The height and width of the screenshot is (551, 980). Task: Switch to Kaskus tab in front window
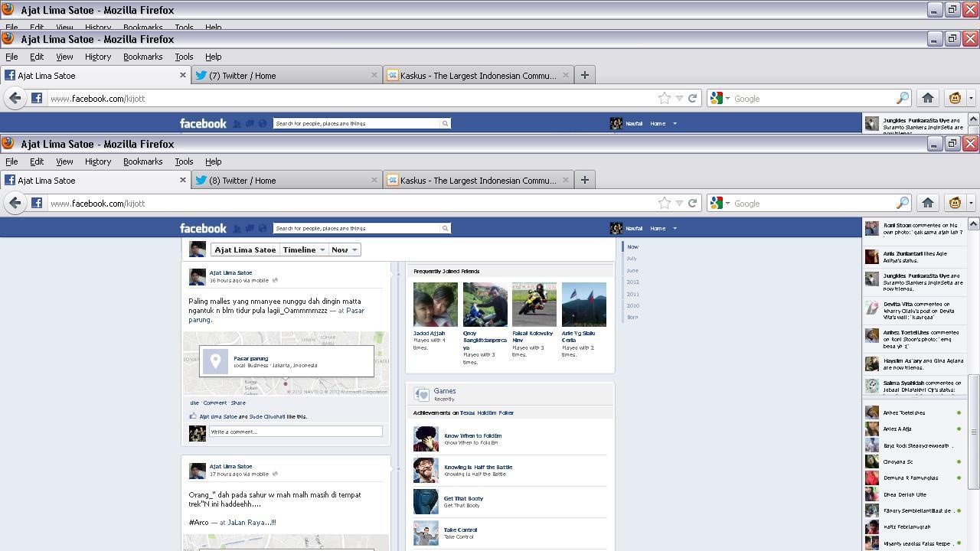point(478,180)
